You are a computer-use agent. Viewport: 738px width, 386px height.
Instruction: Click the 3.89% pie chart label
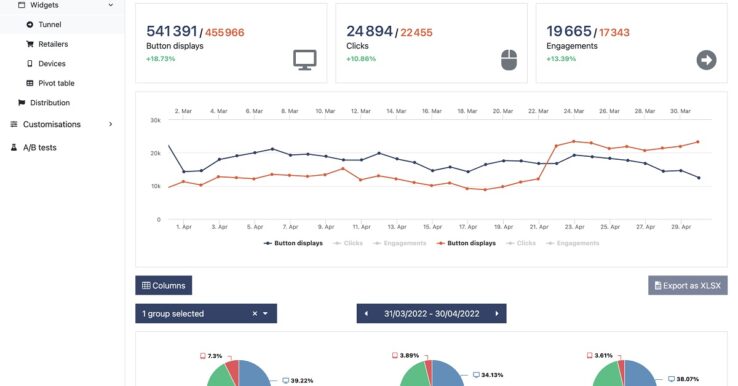(405, 355)
